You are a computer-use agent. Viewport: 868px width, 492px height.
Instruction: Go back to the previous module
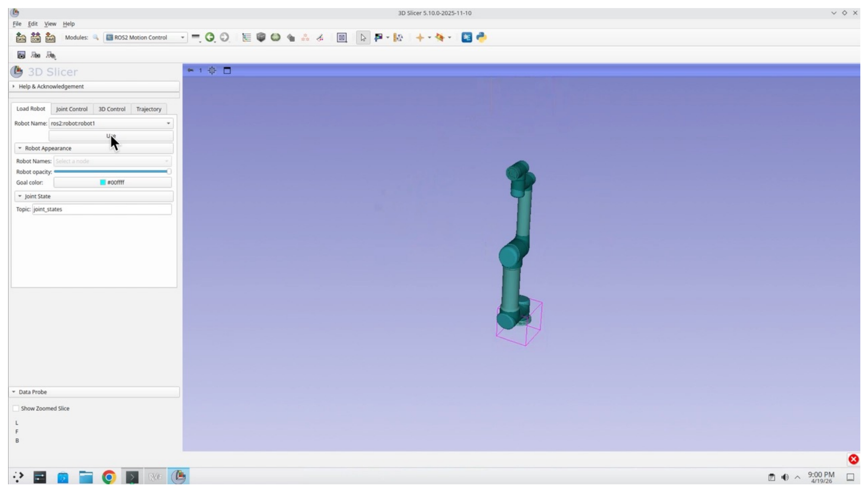point(210,38)
